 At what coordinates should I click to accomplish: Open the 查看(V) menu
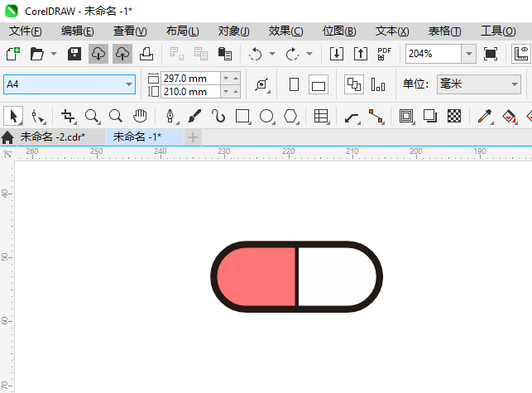point(130,31)
